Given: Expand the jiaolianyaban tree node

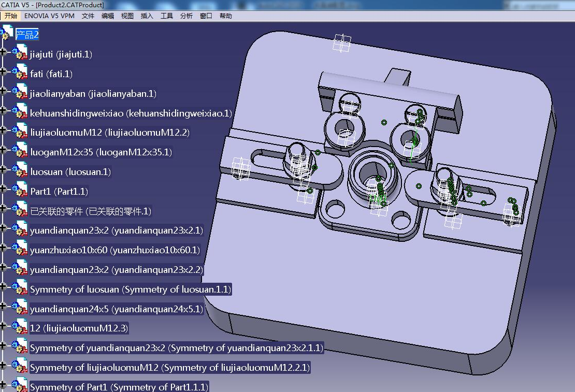Looking at the screenshot, I should pyautogui.click(x=3, y=91).
